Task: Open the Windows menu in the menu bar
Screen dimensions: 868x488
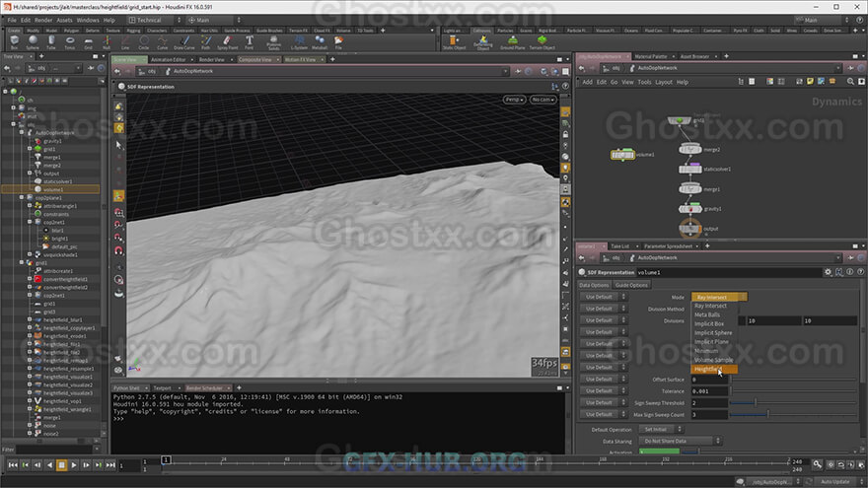Action: coord(88,20)
